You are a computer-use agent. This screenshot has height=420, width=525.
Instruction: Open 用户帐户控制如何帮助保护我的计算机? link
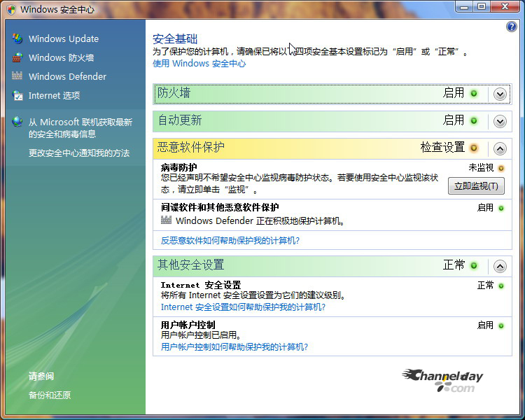[x=234, y=347]
